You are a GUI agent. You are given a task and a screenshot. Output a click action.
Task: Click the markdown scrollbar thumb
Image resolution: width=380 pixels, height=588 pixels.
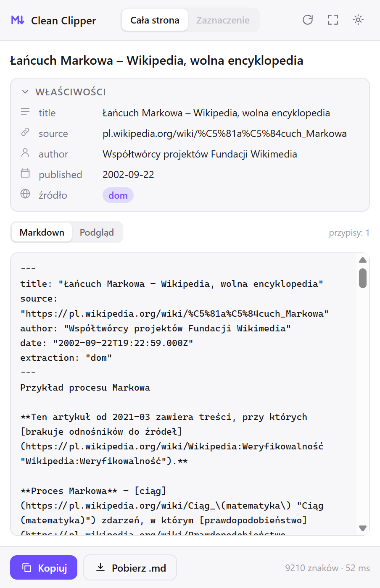pyautogui.click(x=363, y=278)
